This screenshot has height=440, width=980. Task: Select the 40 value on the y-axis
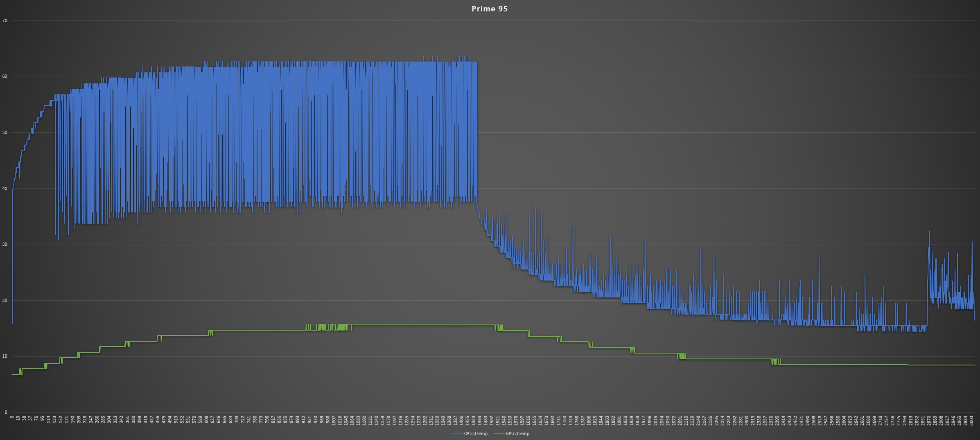point(5,188)
